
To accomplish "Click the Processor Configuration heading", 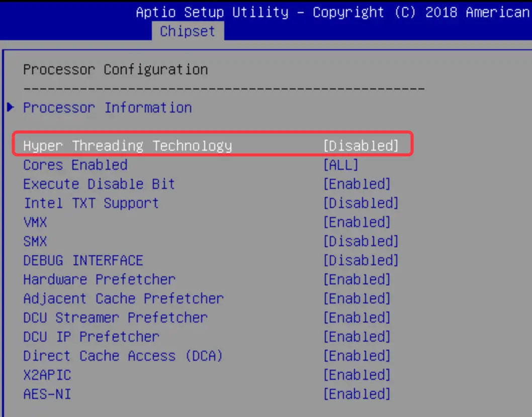I will (115, 70).
